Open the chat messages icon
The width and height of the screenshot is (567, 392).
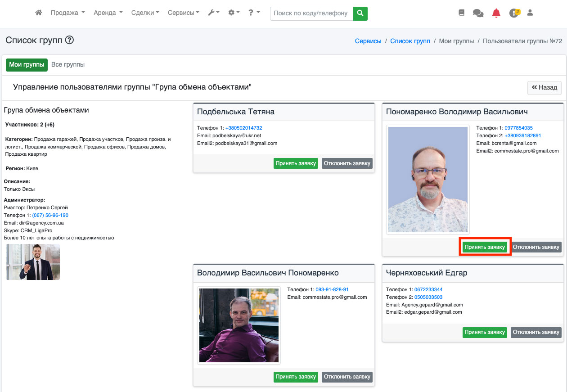(x=478, y=13)
